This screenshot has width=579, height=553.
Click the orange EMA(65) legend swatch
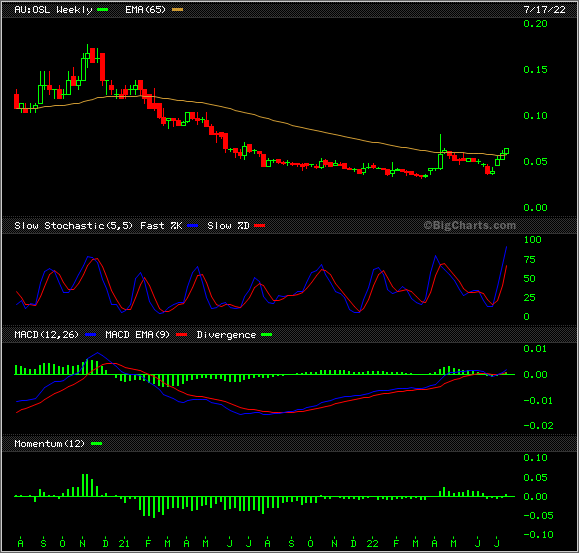pos(177,10)
